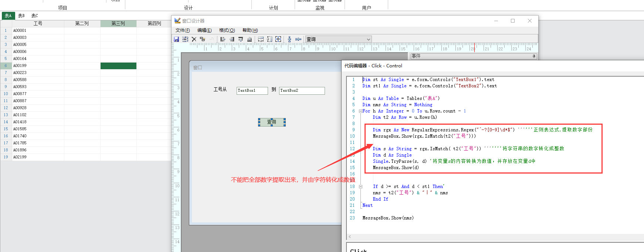Select cell A02199 in the 工号 column
Viewport: 644px width, 252px height.
38,157
